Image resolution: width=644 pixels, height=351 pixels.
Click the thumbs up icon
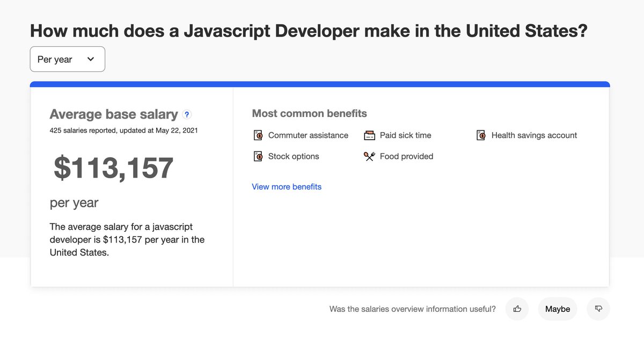pyautogui.click(x=517, y=309)
